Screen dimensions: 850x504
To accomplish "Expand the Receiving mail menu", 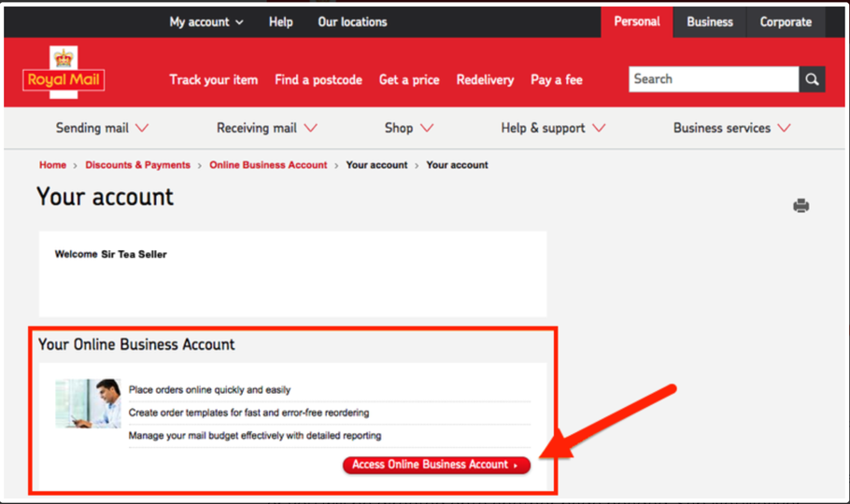I will 267,128.
